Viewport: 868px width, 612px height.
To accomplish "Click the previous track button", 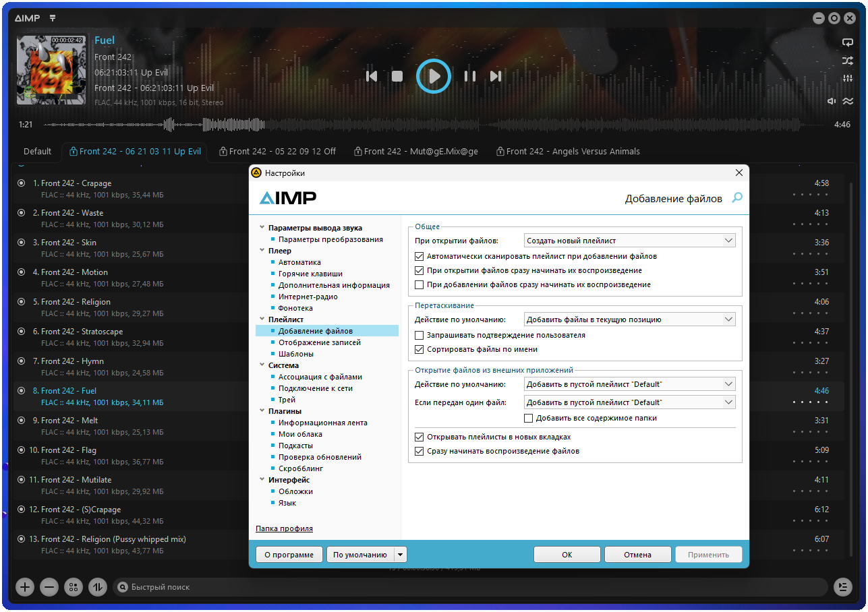I will 371,76.
